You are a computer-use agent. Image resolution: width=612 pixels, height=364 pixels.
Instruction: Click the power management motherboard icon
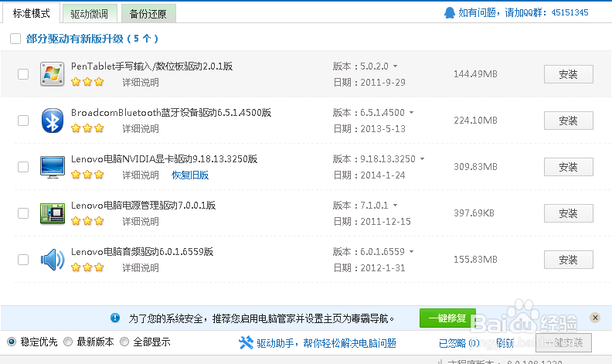point(53,213)
